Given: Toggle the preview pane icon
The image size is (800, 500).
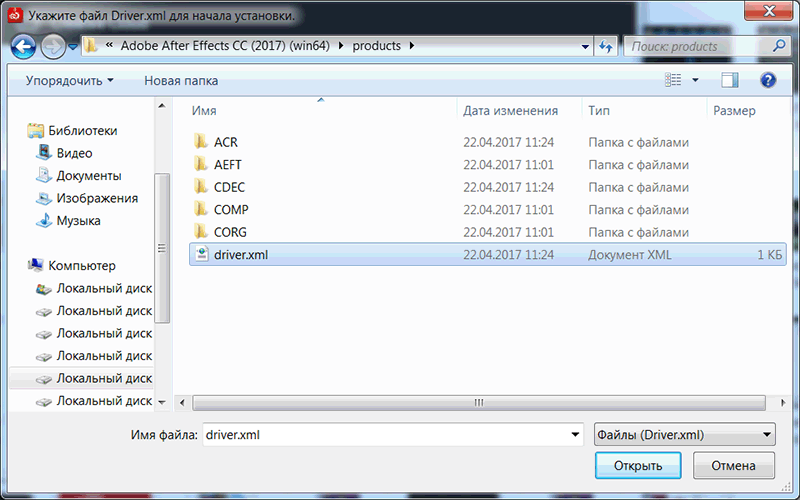Looking at the screenshot, I should pos(730,80).
